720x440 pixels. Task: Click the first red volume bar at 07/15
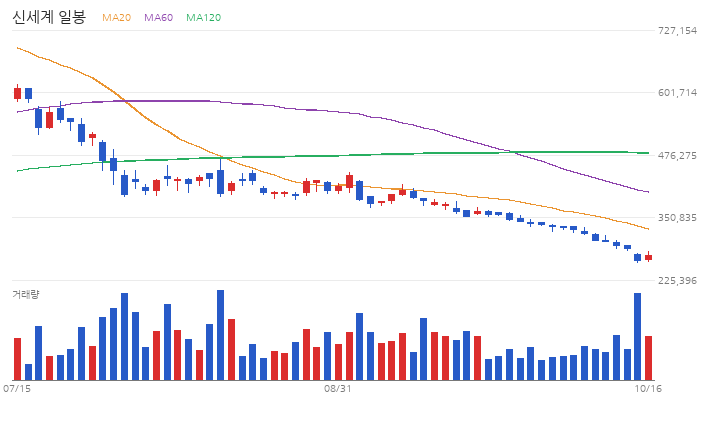(17, 359)
